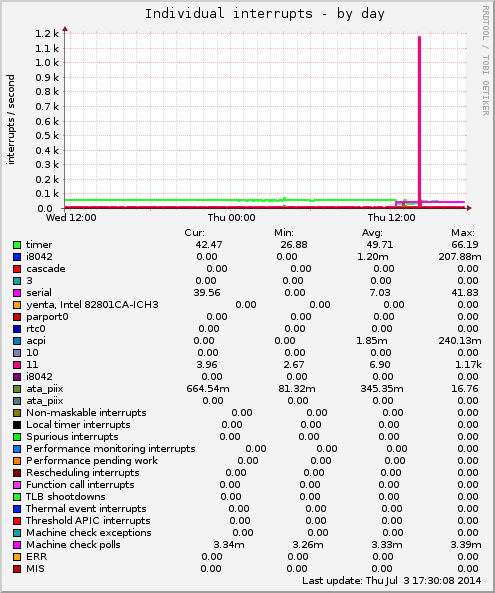
Task: Select the ERR legend swatch
Action: [x=17, y=557]
